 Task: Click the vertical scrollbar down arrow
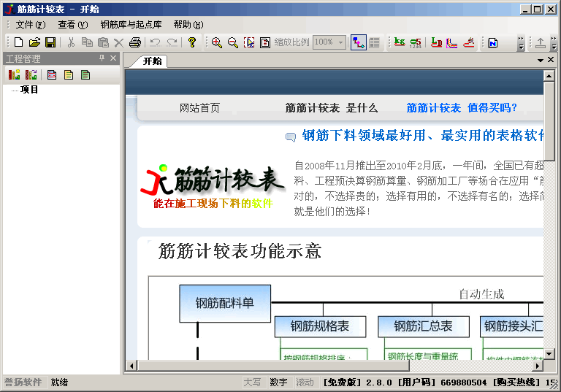(x=549, y=354)
